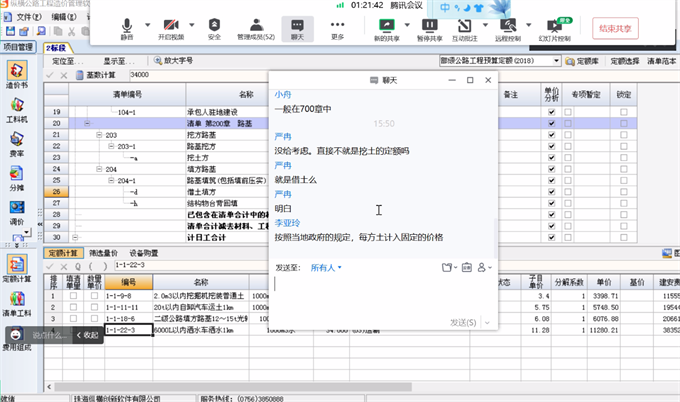Viewport: 680px width, 402px height.
Task: Tick 锁定 checkbox in row 19
Action: (x=625, y=112)
